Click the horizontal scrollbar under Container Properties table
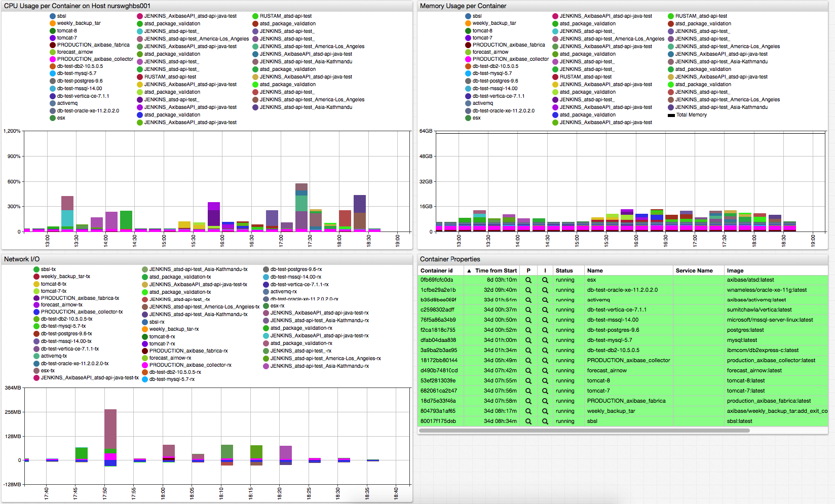This screenshot has height=504, width=835. click(x=584, y=431)
